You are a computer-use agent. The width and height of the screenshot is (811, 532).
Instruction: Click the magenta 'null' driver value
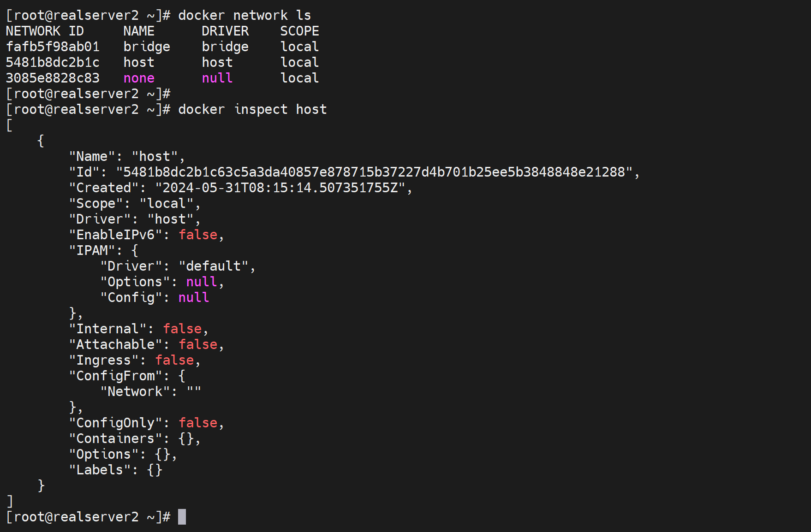pyautogui.click(x=217, y=78)
